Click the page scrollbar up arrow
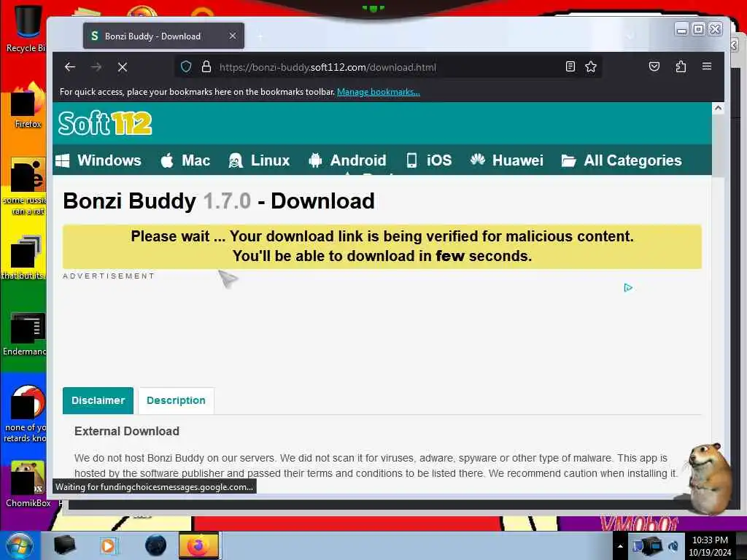This screenshot has height=560, width=747. tap(718, 108)
